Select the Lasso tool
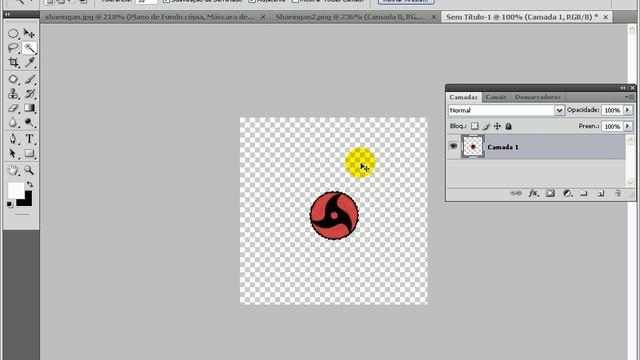Image resolution: width=640 pixels, height=360 pixels. (x=13, y=48)
